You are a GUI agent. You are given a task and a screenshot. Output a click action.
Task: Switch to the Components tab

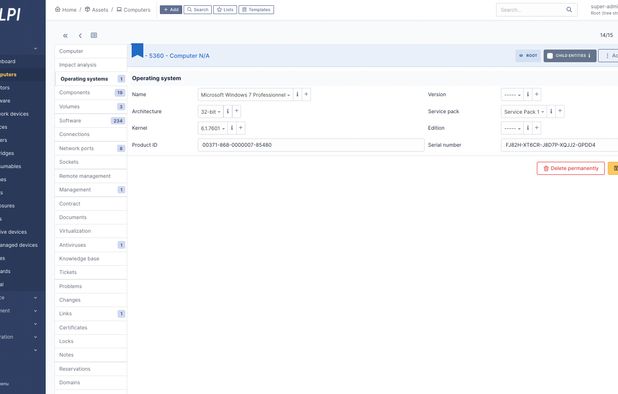[x=91, y=93]
